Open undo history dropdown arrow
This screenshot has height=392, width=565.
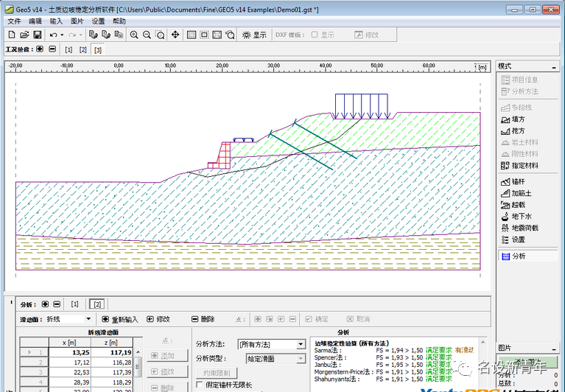(x=62, y=35)
